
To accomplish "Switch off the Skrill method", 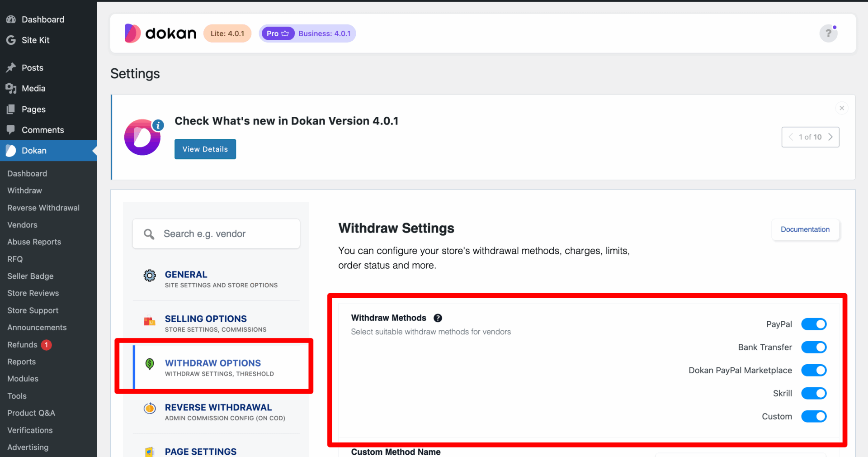I will point(814,394).
